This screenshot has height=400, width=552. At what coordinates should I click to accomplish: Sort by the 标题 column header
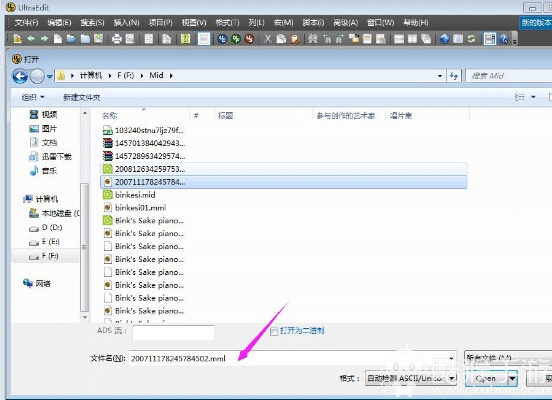pos(225,115)
